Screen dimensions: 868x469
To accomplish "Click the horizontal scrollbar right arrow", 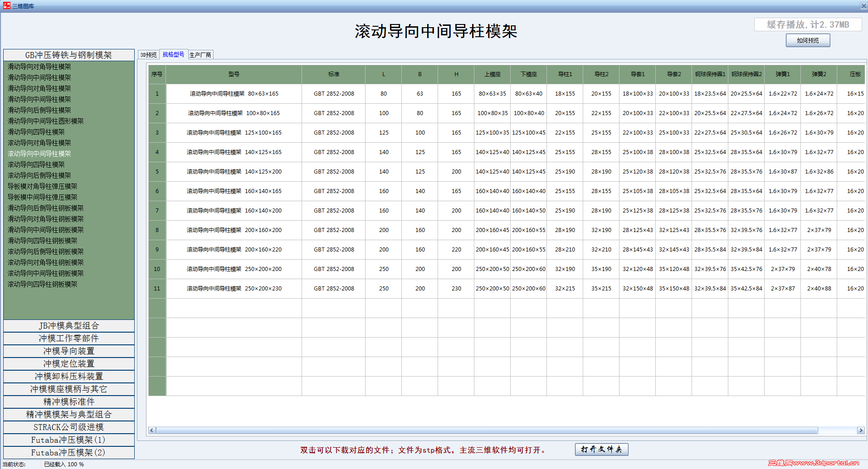I will pos(861,430).
